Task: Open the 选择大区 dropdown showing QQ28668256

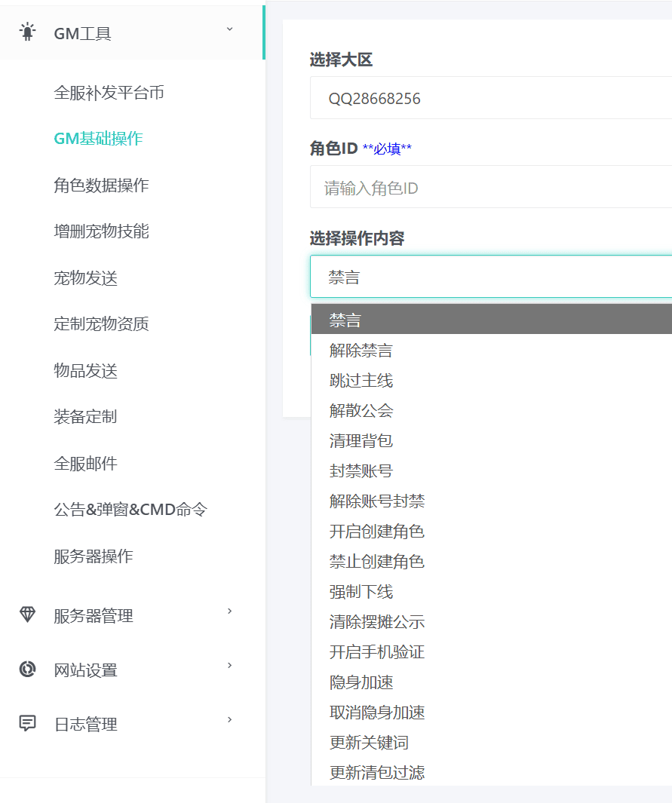Action: tap(490, 98)
